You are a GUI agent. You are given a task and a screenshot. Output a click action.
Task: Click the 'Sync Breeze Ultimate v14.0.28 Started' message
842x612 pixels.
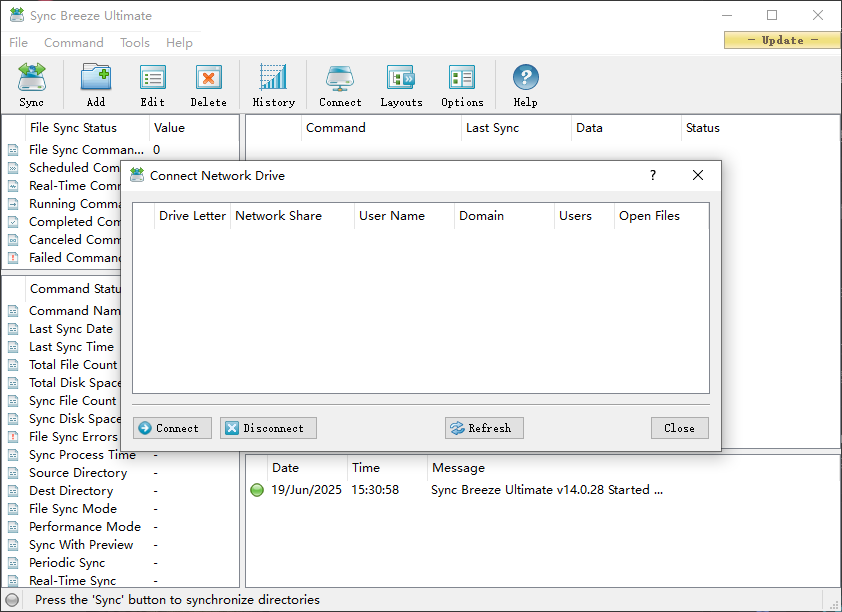point(547,490)
